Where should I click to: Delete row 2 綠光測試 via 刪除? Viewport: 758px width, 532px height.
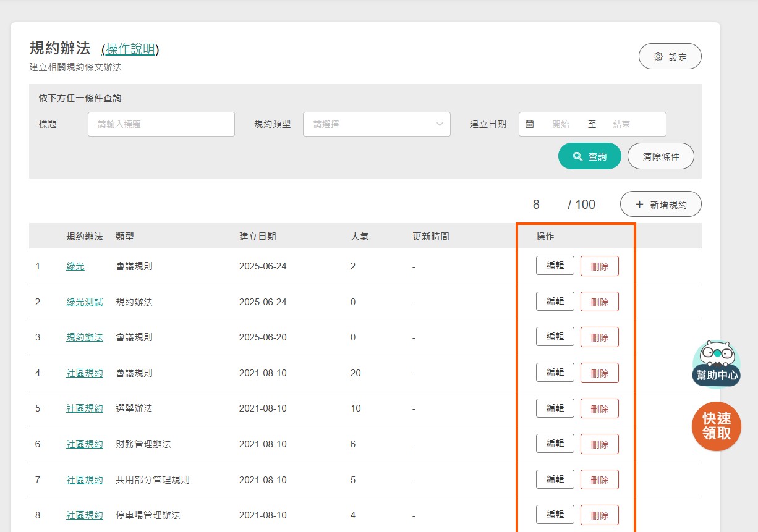tap(599, 302)
